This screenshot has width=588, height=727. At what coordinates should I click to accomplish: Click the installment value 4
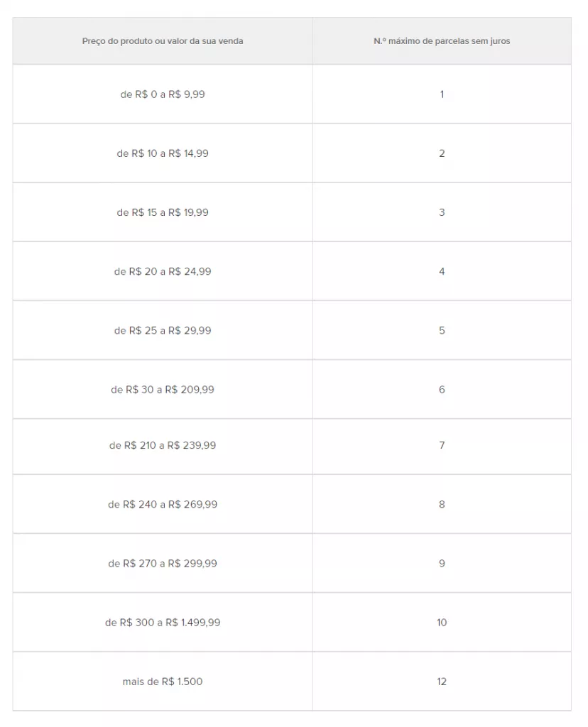point(442,271)
